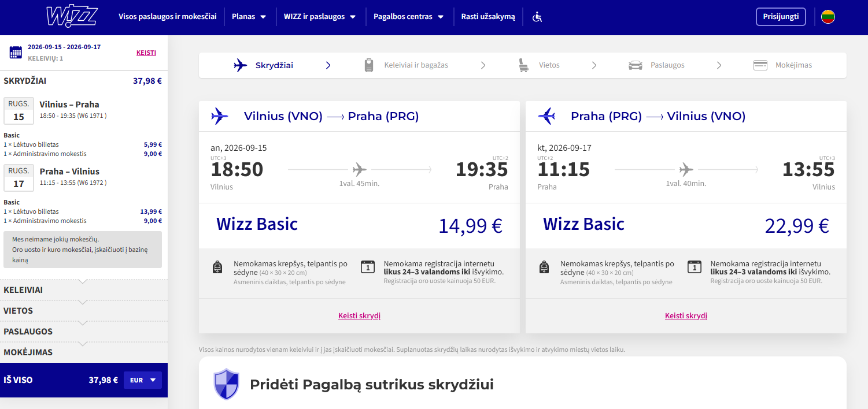The image size is (868, 409).
Task: Open the Pagalbos centras dropdown
Action: (409, 17)
